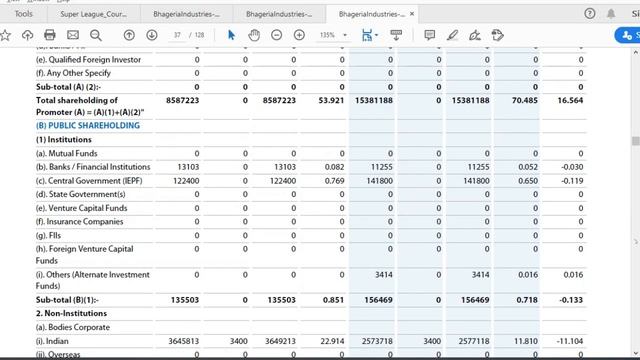Click Others (Alternate Investment Funds) label

93,280
